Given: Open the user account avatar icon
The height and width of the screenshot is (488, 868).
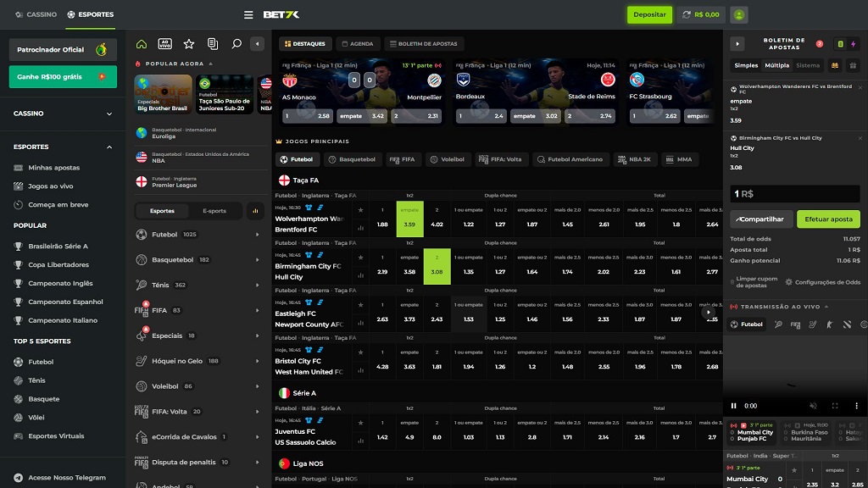Looking at the screenshot, I should click(739, 15).
